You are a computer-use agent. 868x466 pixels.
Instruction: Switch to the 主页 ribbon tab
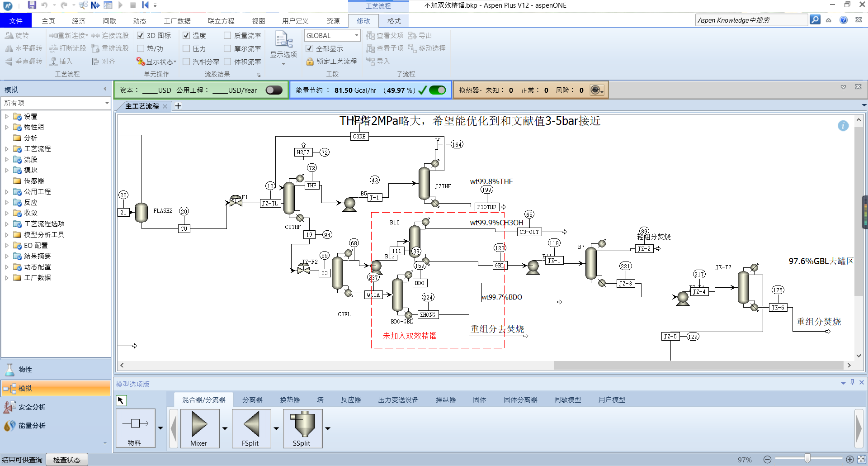48,21
